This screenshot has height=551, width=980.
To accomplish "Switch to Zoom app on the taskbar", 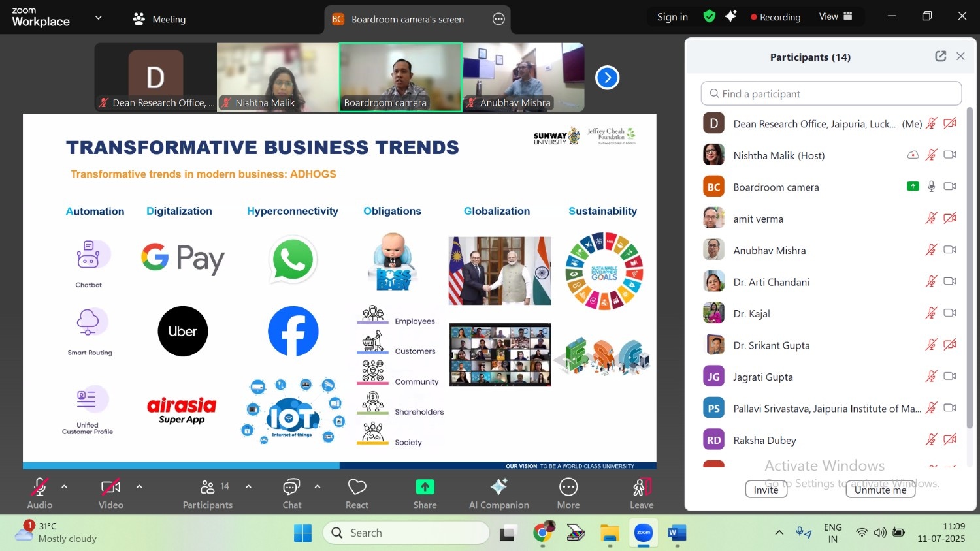I will pyautogui.click(x=644, y=533).
